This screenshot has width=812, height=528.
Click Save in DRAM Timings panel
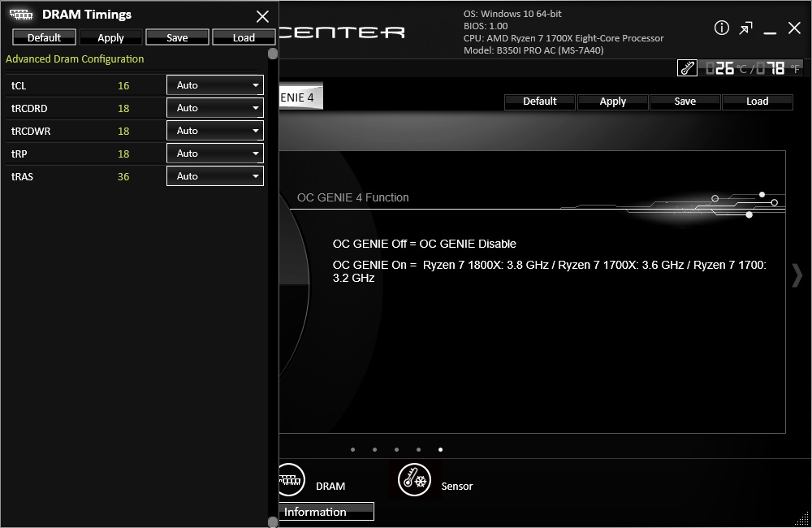(x=177, y=37)
